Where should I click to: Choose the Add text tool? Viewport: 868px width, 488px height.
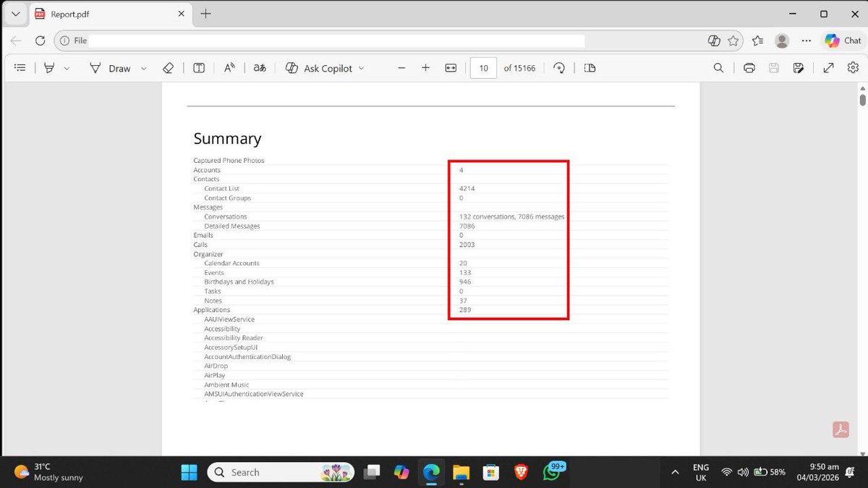[199, 68]
